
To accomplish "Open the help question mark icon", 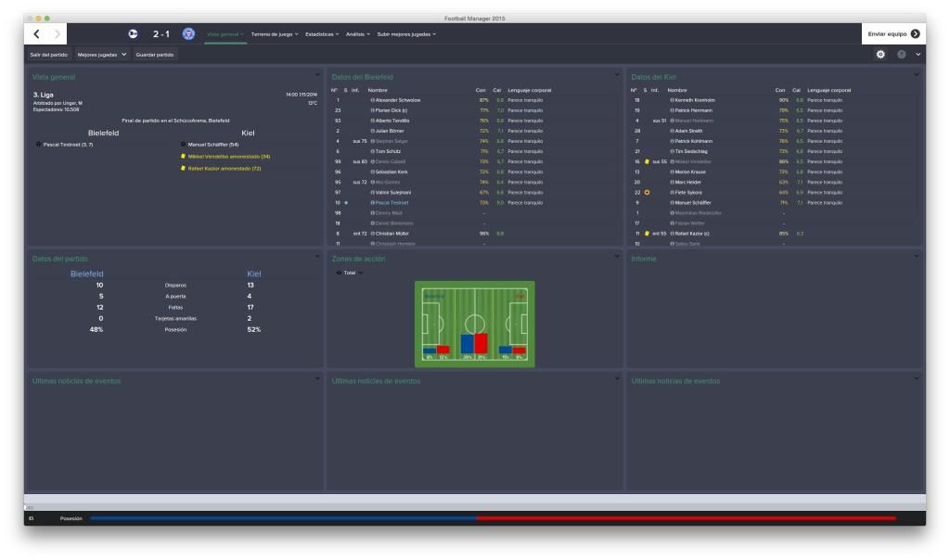I will pyautogui.click(x=902, y=55).
